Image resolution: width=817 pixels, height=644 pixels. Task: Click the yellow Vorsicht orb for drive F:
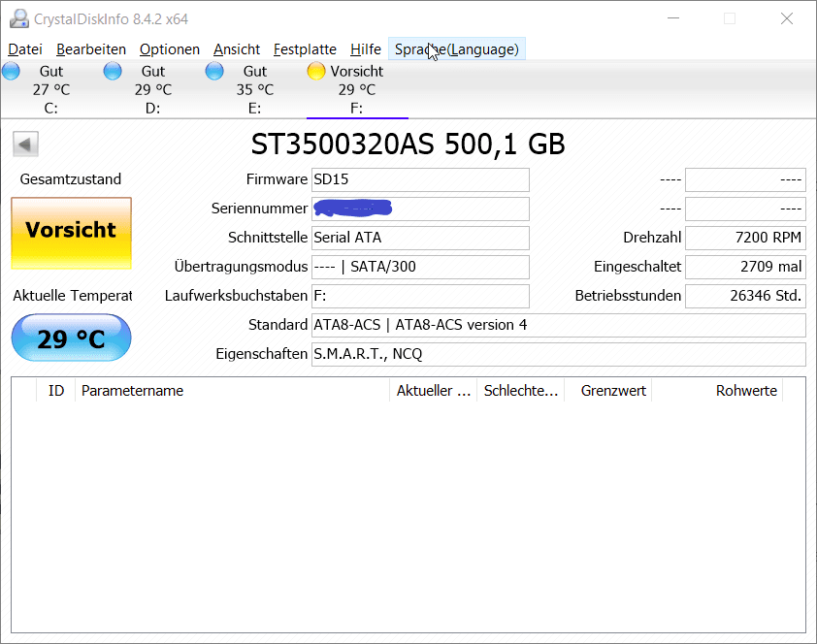[x=316, y=71]
